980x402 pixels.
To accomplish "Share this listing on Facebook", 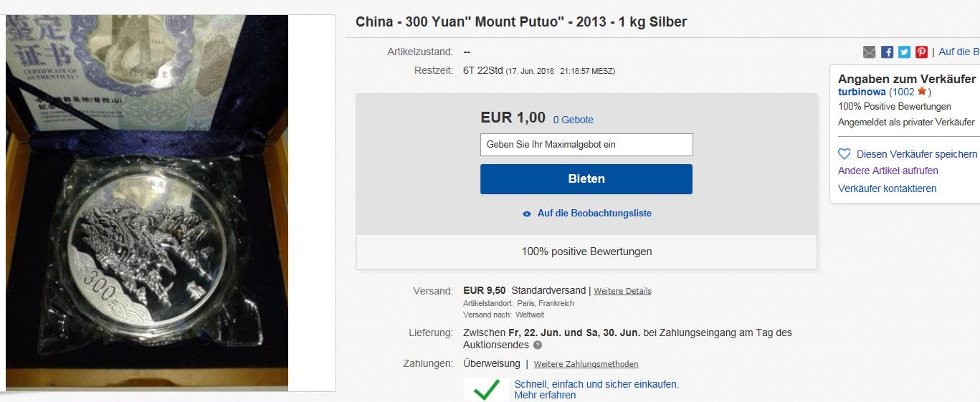I will pyautogui.click(x=887, y=52).
